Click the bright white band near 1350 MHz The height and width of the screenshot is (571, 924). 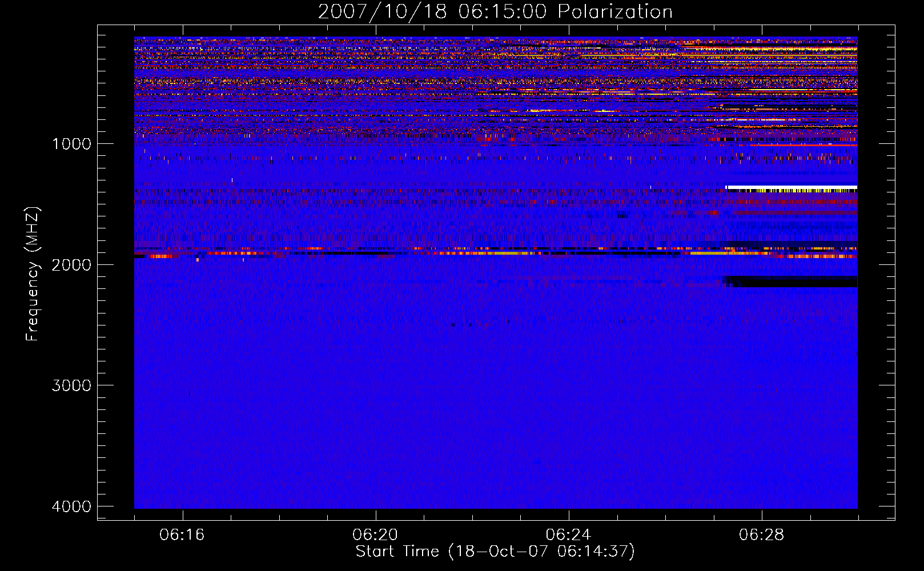[792, 187]
